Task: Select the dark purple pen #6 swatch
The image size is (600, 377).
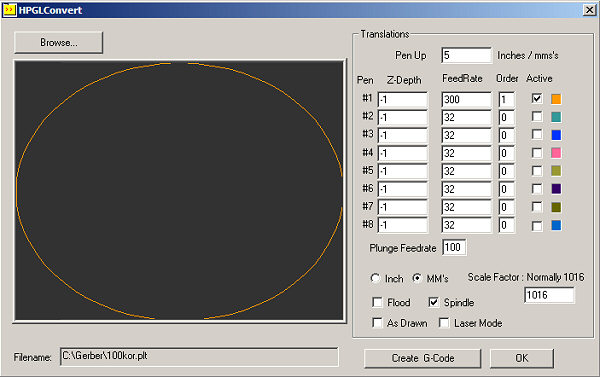Action: (x=556, y=189)
